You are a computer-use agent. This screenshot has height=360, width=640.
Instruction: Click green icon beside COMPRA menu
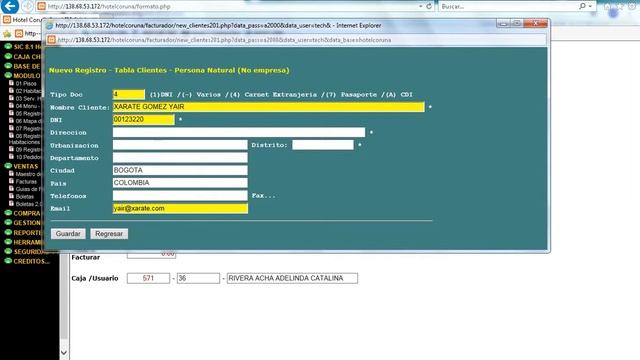pyautogui.click(x=8, y=213)
